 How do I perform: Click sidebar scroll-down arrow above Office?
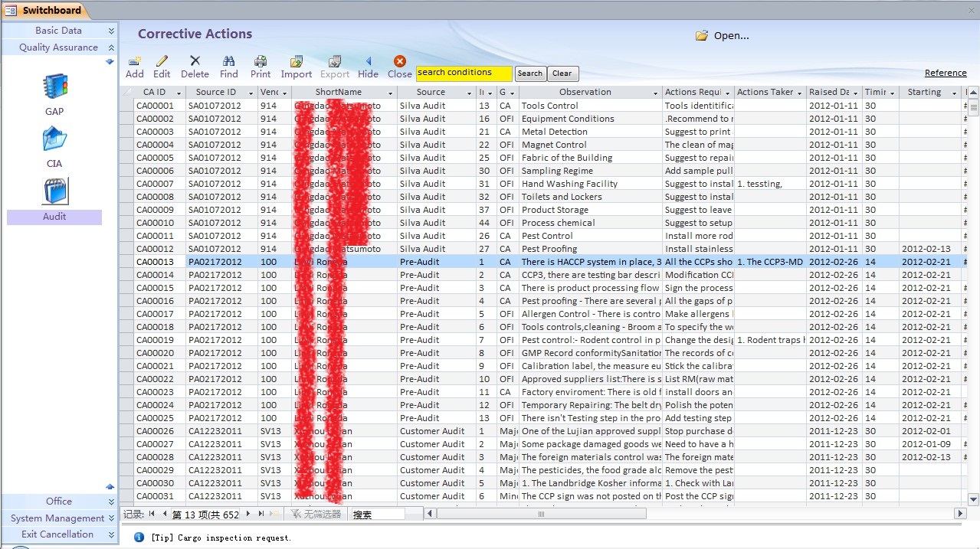tap(110, 486)
